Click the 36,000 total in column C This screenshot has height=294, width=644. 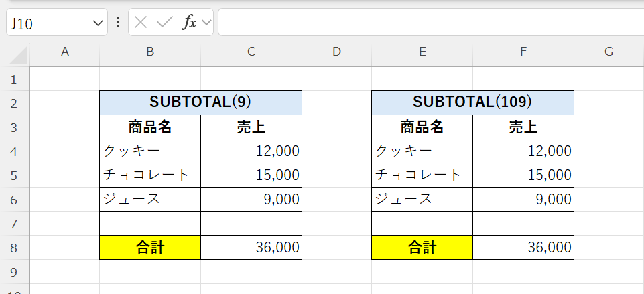[x=251, y=248]
